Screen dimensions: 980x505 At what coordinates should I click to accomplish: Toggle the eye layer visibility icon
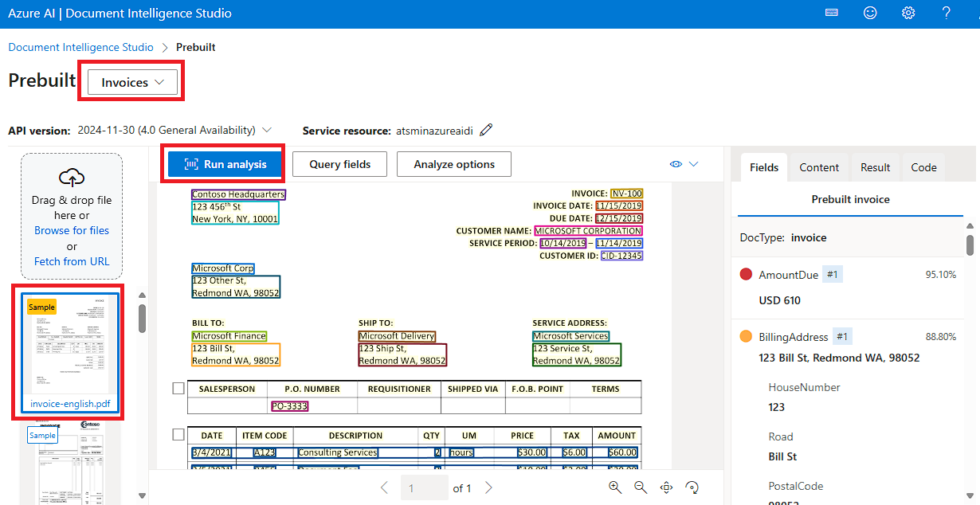[676, 164]
